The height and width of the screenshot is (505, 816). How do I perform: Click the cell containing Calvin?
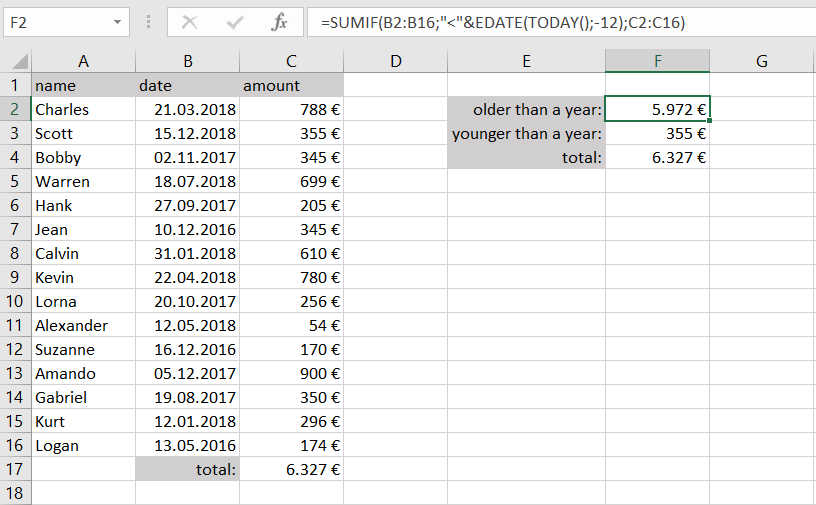[83, 253]
